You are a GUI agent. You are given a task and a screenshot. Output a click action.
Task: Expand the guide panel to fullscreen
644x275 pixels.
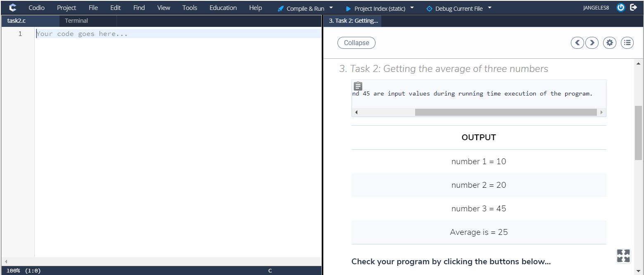click(623, 256)
